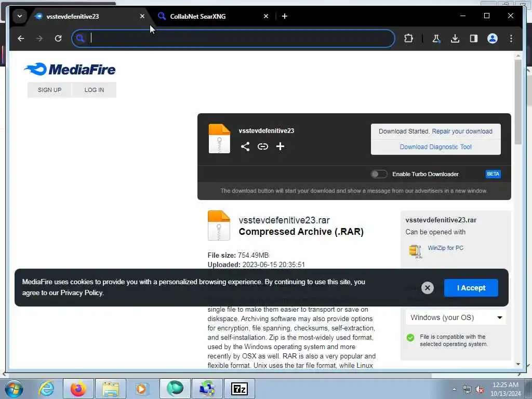This screenshot has height=399, width=532.
Task: Click the taskbar clock showing 12:25 AM
Action: 505,389
